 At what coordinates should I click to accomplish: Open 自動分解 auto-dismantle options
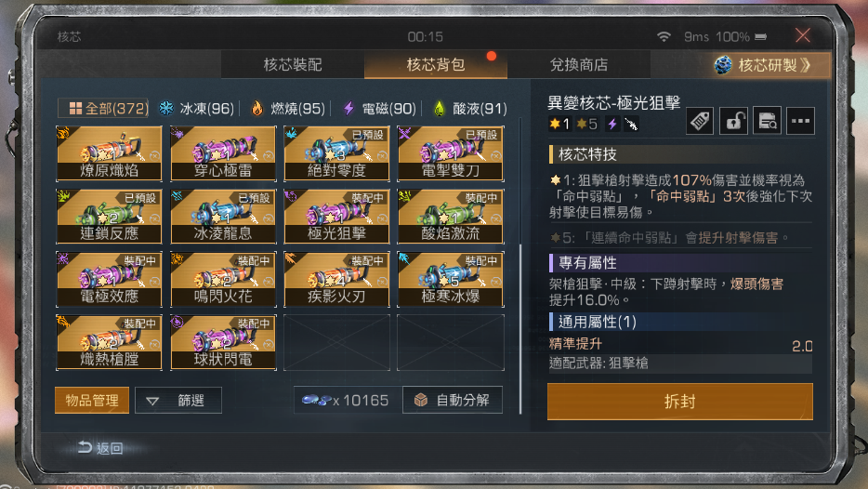click(x=453, y=400)
